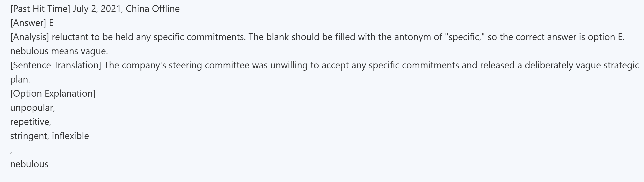This screenshot has width=644, height=182.
Task: Click the word plan. ending the translation
Action: [20, 79]
